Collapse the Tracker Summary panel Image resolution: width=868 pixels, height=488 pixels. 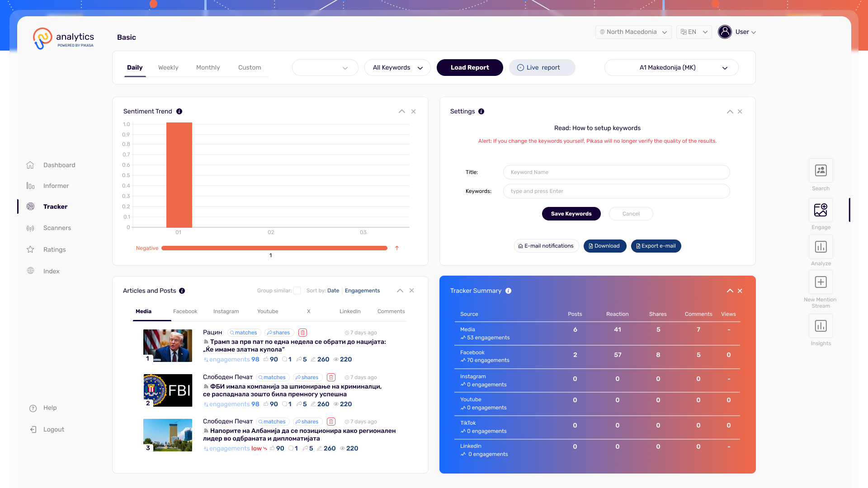[730, 291]
